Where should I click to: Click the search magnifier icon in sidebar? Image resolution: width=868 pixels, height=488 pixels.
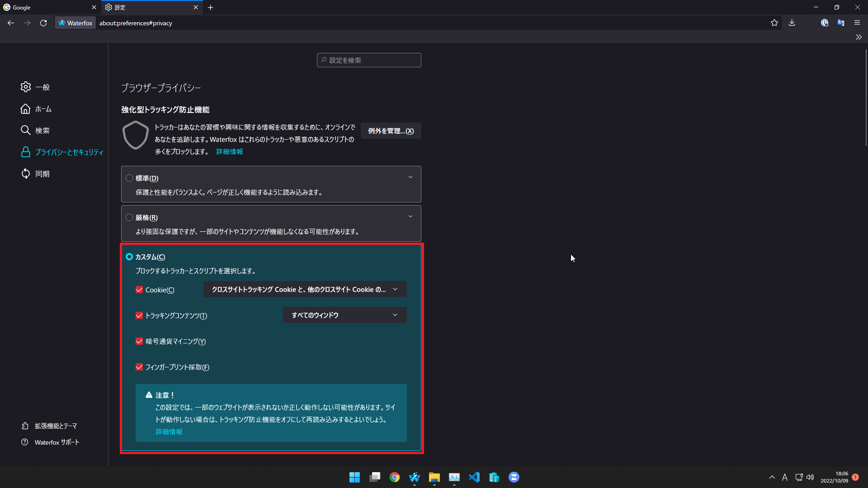(25, 130)
